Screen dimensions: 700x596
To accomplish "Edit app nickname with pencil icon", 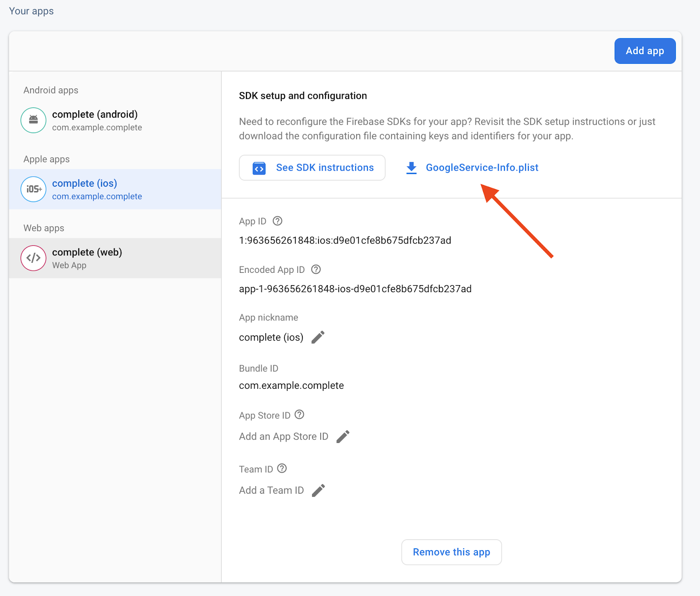I will coord(318,337).
